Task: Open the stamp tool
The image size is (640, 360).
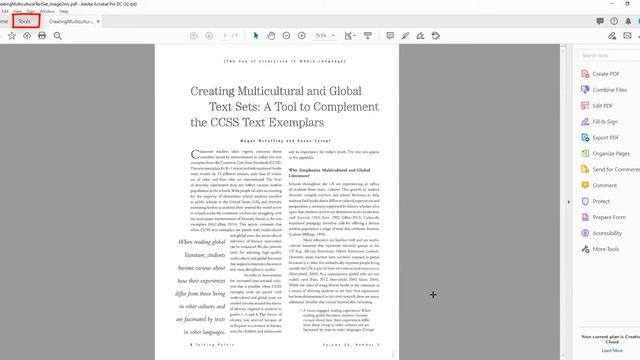Action: click(x=436, y=36)
